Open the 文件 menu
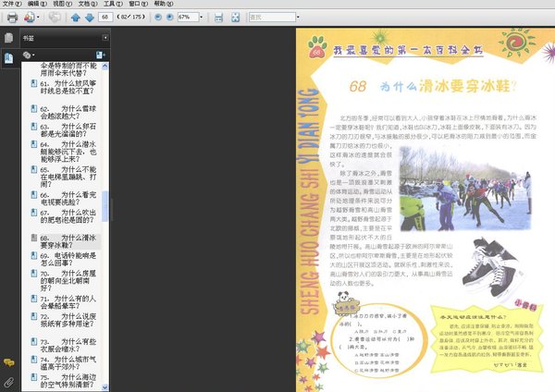Image resolution: width=555 pixels, height=392 pixels. point(12,4)
